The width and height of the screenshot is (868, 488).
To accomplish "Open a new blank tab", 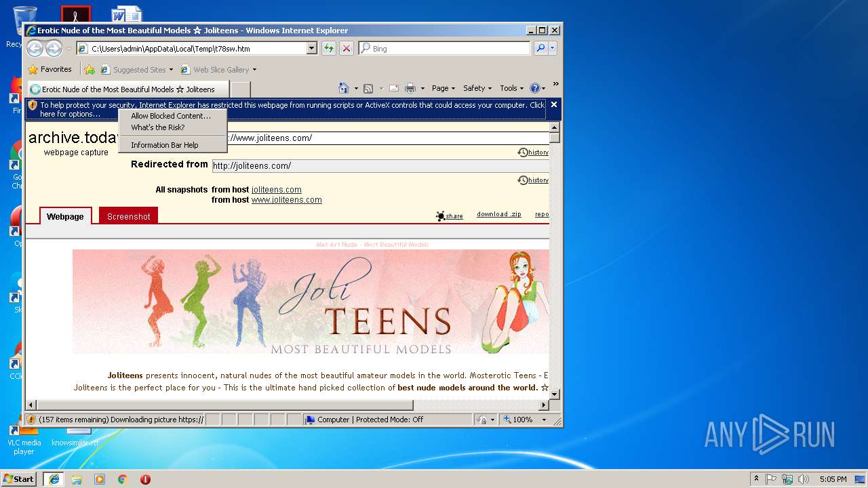I will coord(241,89).
